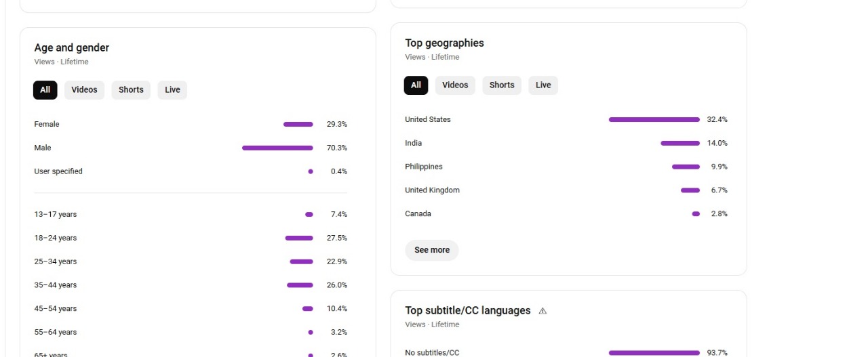Choose Live chip in Age and gender
868x357 pixels.
tap(172, 90)
